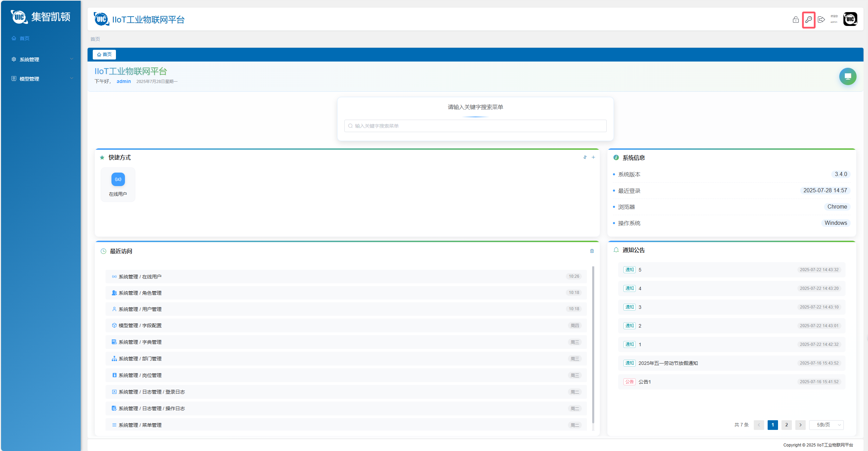Open the 5条/页 page size dropdown
This screenshot has height=451, width=868.
(x=826, y=425)
